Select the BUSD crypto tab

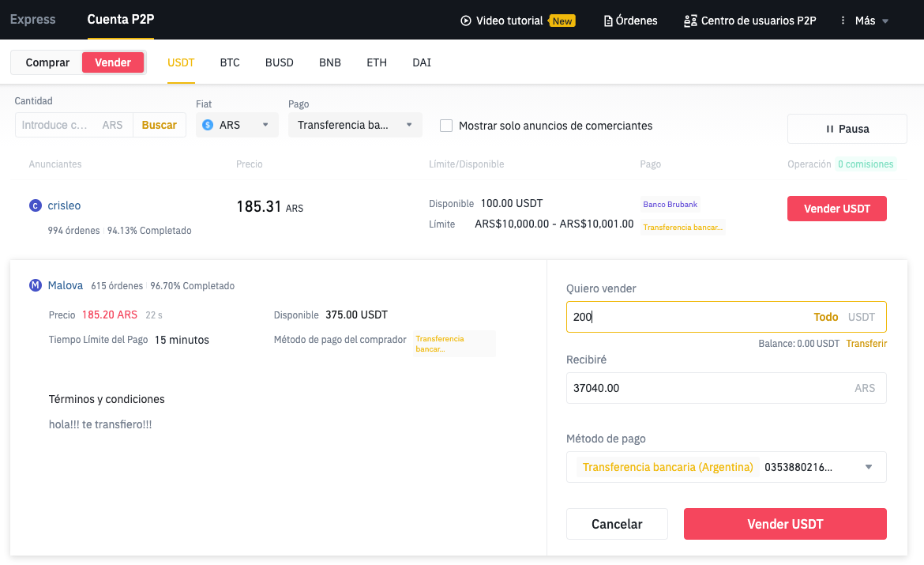pos(280,62)
